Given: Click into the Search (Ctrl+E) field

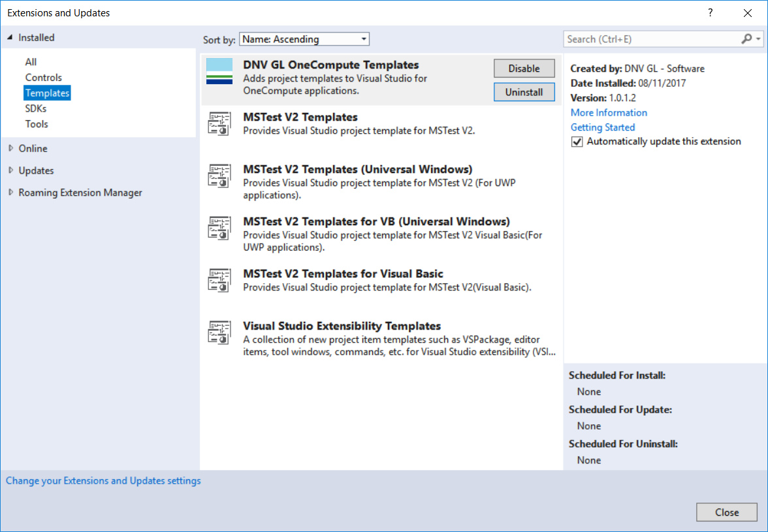Looking at the screenshot, I should point(650,39).
